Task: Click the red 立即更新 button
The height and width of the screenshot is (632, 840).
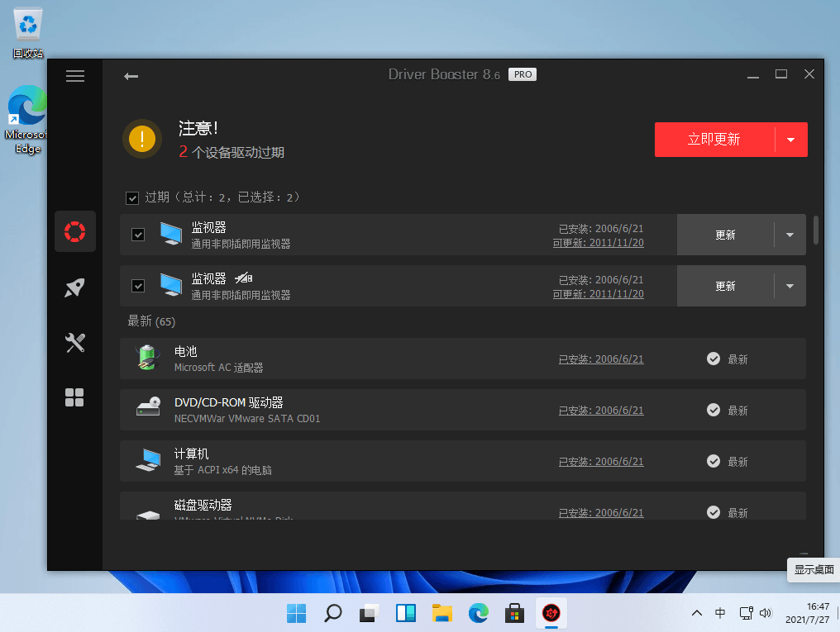Action: click(714, 140)
